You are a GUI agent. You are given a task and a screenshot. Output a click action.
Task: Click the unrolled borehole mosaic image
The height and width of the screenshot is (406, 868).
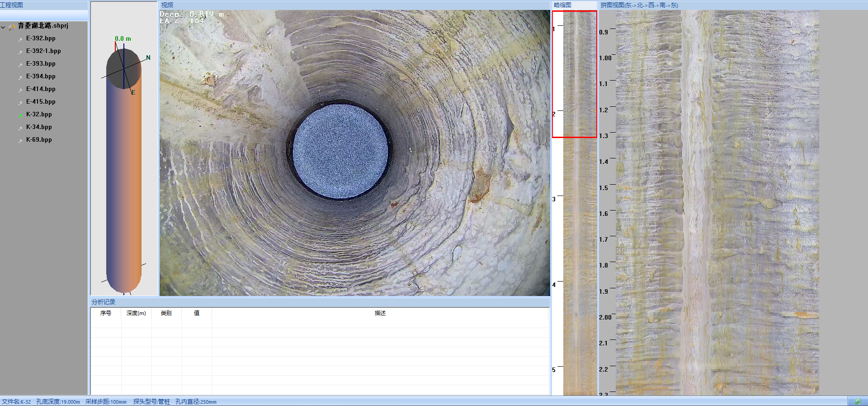pos(717,203)
